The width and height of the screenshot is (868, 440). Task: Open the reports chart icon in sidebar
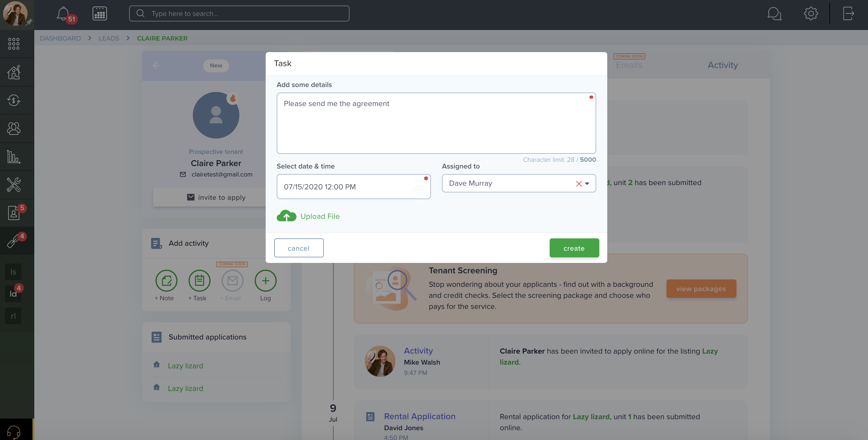click(14, 157)
